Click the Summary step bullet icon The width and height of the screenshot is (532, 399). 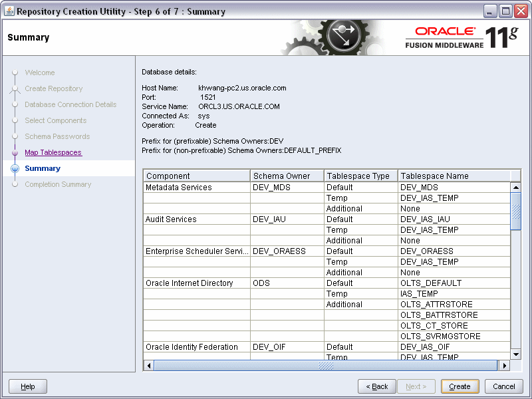[x=15, y=168]
